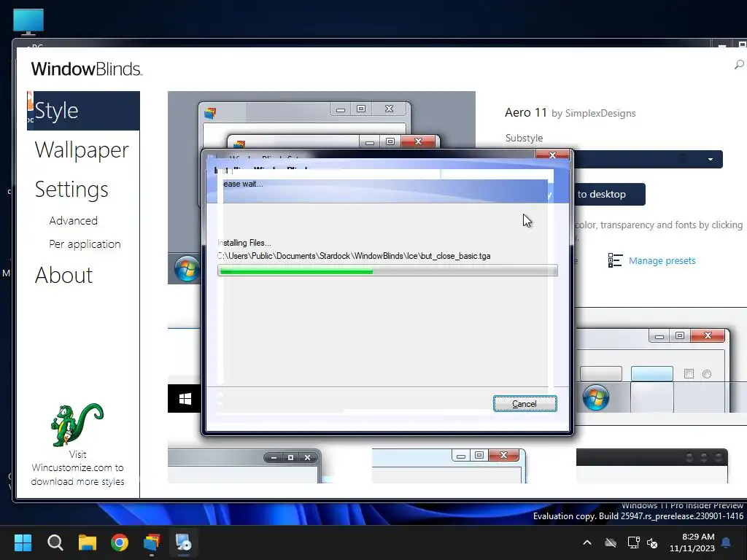Switch to installer taskbar icon
747x560 pixels.
tap(183, 542)
